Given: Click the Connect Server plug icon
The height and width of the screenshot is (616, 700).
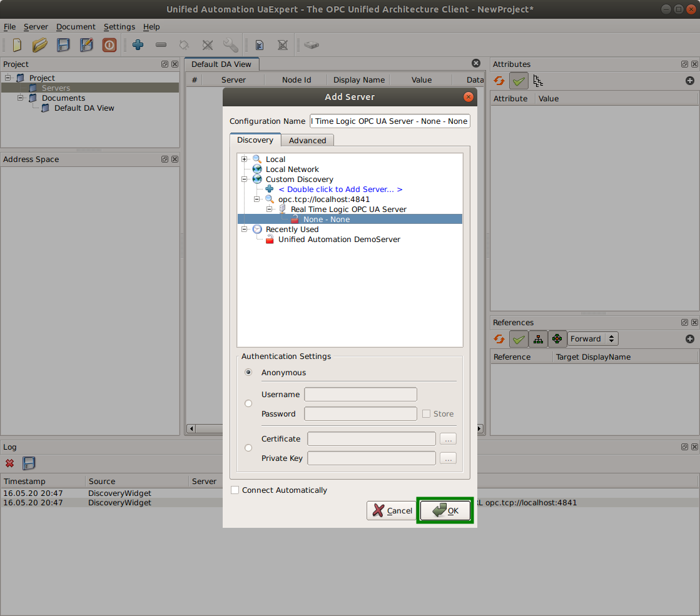Looking at the screenshot, I should click(x=184, y=44).
